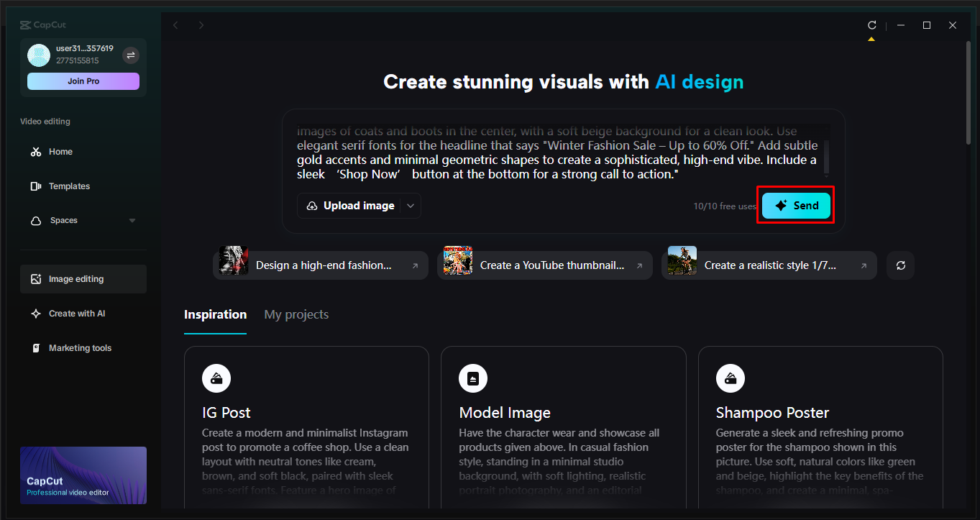Click the IG Post inspiration card icon
Screen dimensions: 980x520
[x=216, y=378]
